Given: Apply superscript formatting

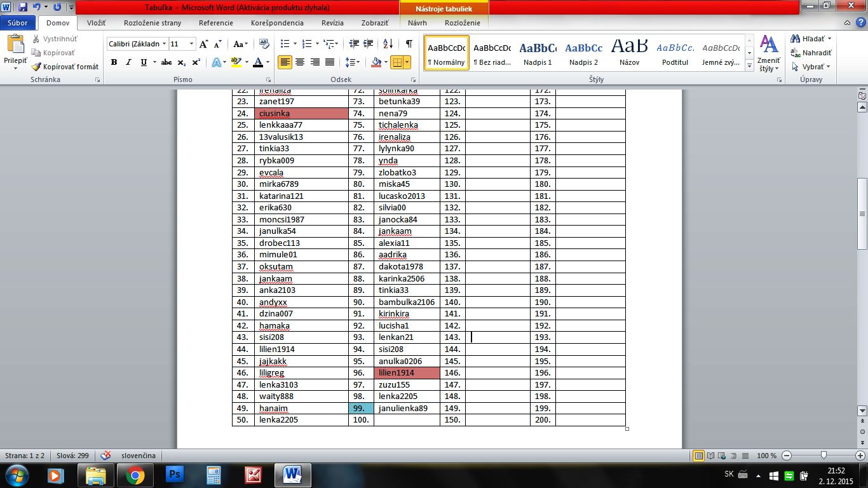Looking at the screenshot, I should point(196,62).
